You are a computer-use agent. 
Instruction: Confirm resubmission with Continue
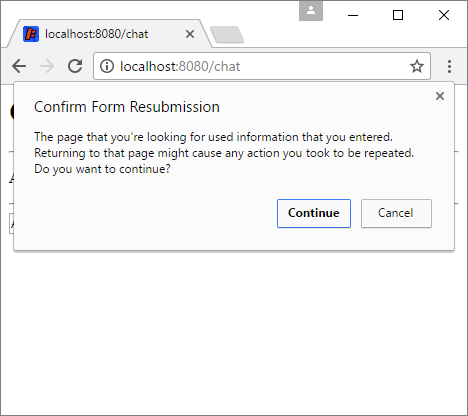point(314,213)
